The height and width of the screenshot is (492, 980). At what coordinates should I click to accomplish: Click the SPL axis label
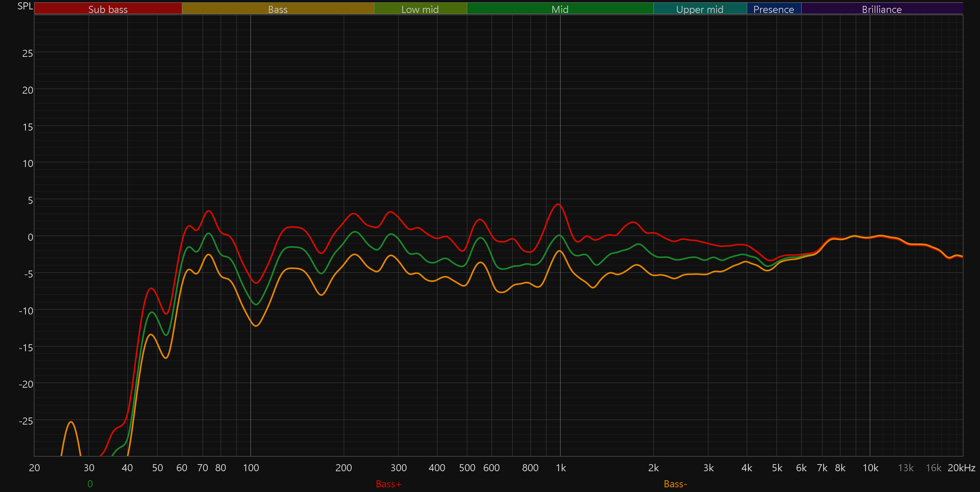pyautogui.click(x=25, y=6)
